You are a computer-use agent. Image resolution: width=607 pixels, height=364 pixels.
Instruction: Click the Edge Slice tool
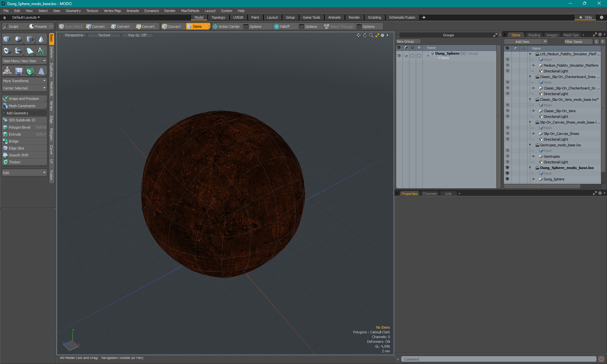pos(24,148)
